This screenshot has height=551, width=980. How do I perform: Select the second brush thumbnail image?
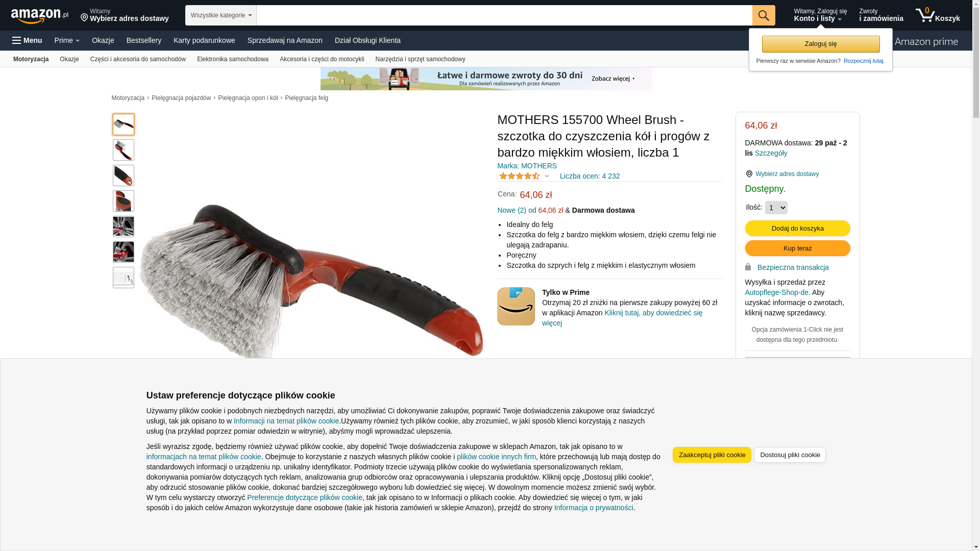click(124, 150)
